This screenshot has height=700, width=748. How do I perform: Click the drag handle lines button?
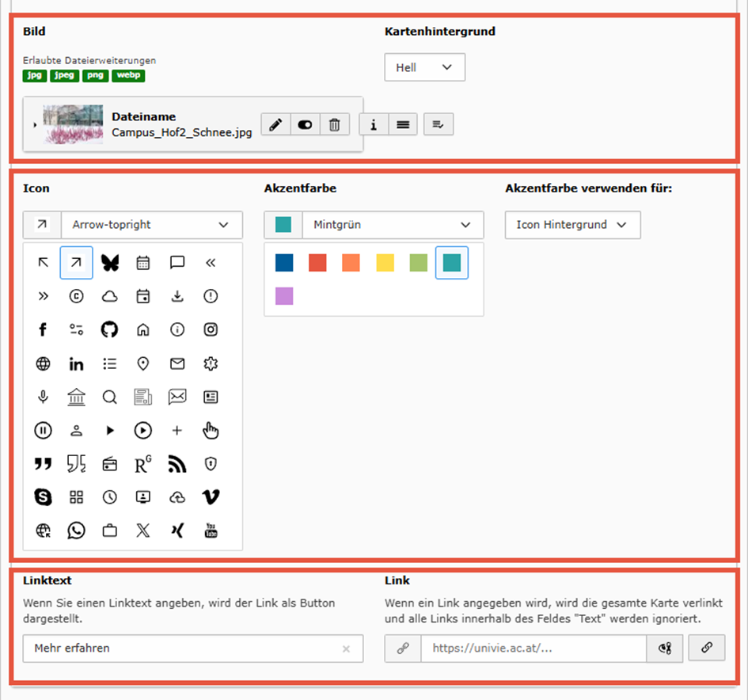(403, 124)
